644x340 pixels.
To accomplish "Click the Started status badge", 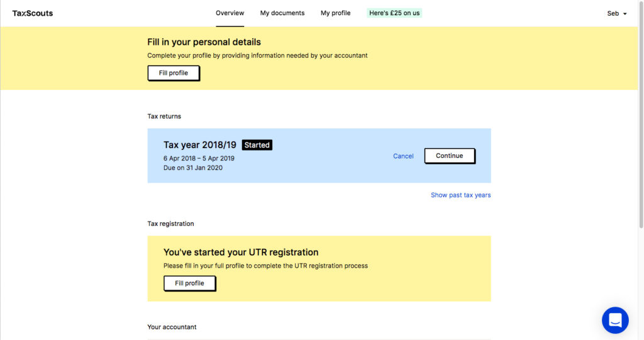I will [257, 145].
